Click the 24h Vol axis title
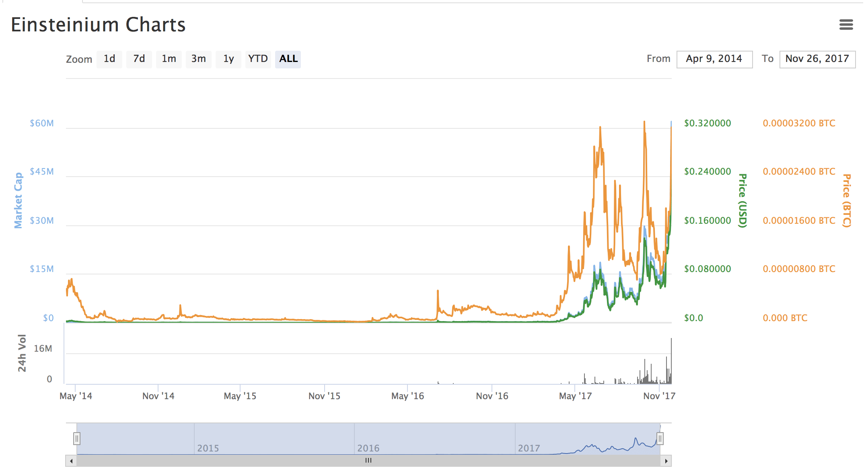This screenshot has width=868, height=470. click(x=22, y=353)
